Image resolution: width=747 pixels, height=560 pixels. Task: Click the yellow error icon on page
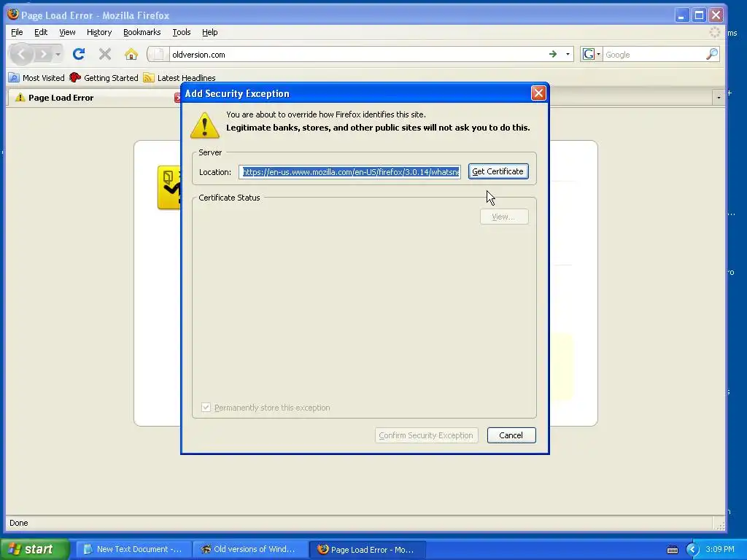point(169,187)
